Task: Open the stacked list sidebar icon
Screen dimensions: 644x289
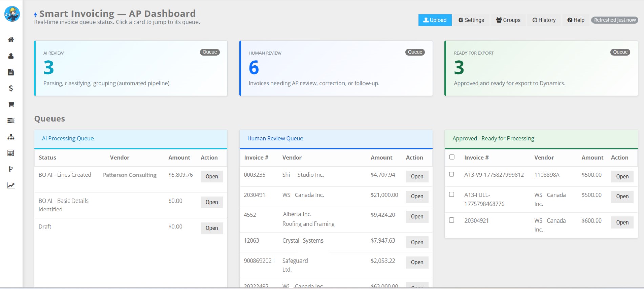Action: [x=11, y=120]
